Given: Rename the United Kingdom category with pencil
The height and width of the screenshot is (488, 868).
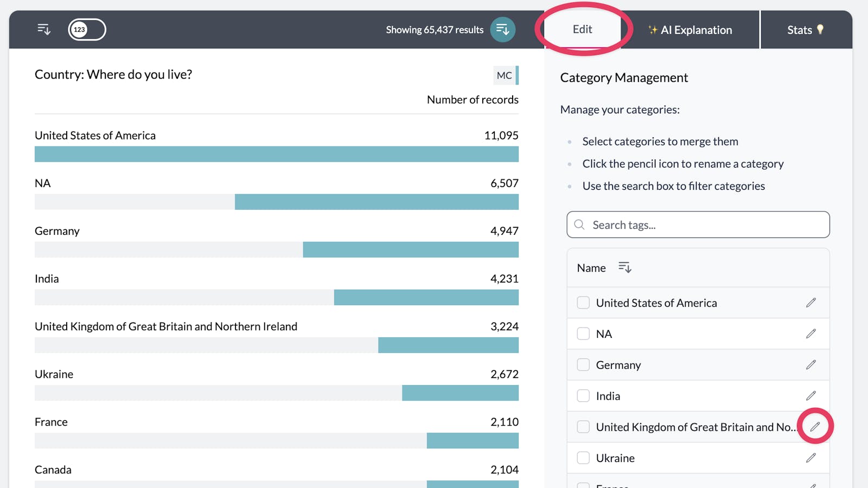Looking at the screenshot, I should (815, 427).
